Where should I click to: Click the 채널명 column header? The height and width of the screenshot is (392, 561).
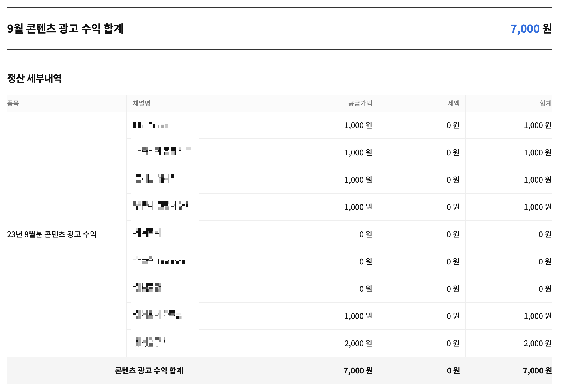click(x=141, y=103)
